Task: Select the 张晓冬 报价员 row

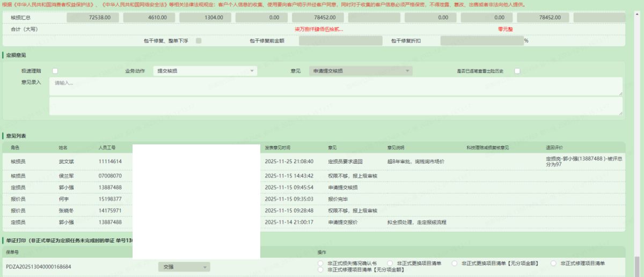Action: [x=67, y=210]
